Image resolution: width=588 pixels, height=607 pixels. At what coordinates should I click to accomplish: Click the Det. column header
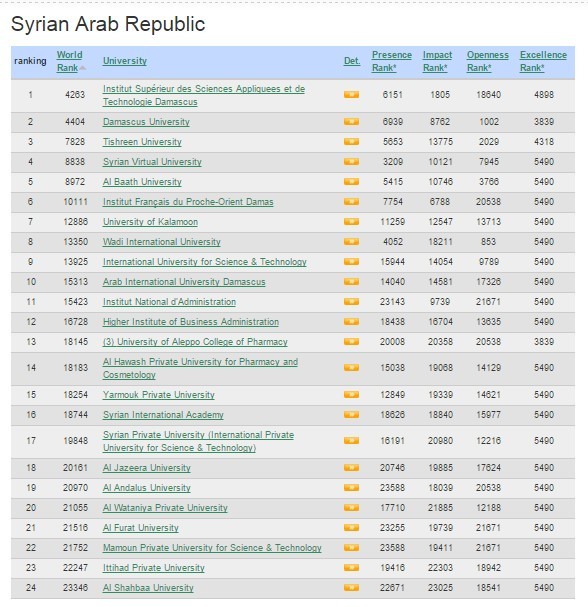click(x=352, y=61)
